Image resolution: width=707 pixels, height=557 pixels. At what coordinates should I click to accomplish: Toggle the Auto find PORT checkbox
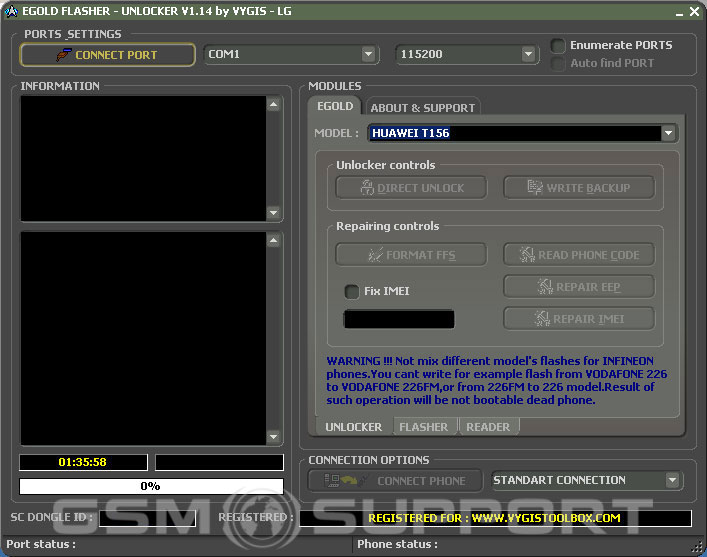coord(558,64)
